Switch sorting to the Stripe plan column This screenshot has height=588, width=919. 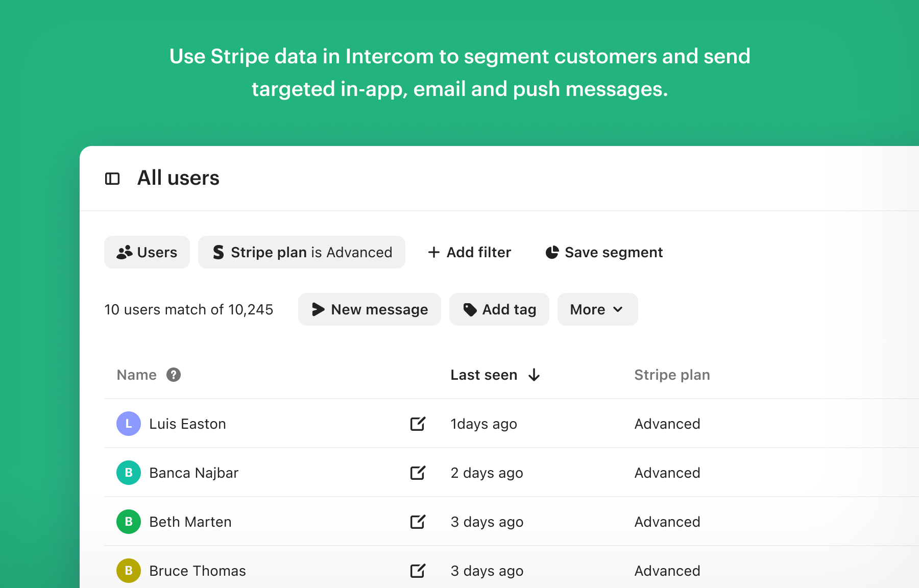[x=672, y=375]
